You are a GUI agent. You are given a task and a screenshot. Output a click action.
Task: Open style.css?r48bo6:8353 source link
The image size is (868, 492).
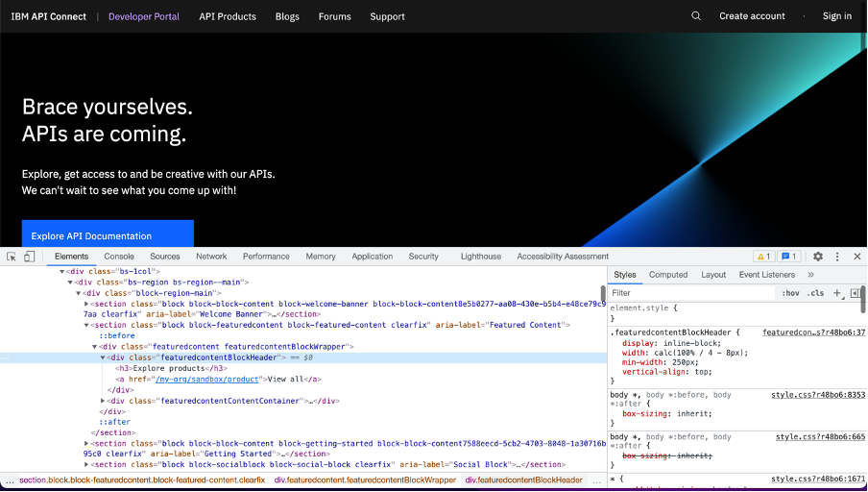818,395
